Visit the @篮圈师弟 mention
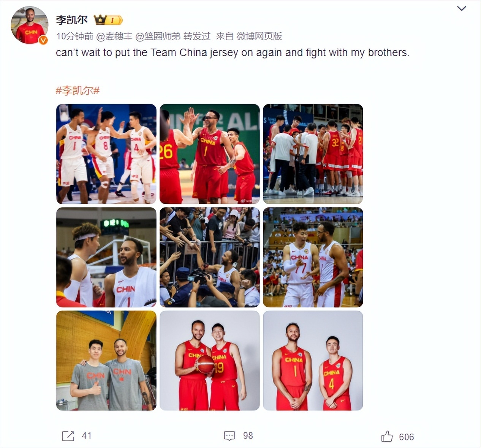This screenshot has width=481, height=448. point(158,36)
